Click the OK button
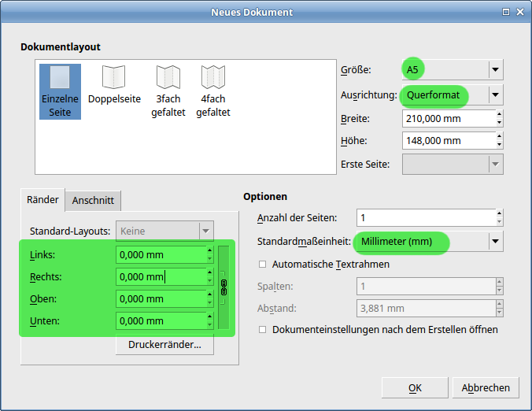Screen dimensions: 532x411 coord(415,387)
